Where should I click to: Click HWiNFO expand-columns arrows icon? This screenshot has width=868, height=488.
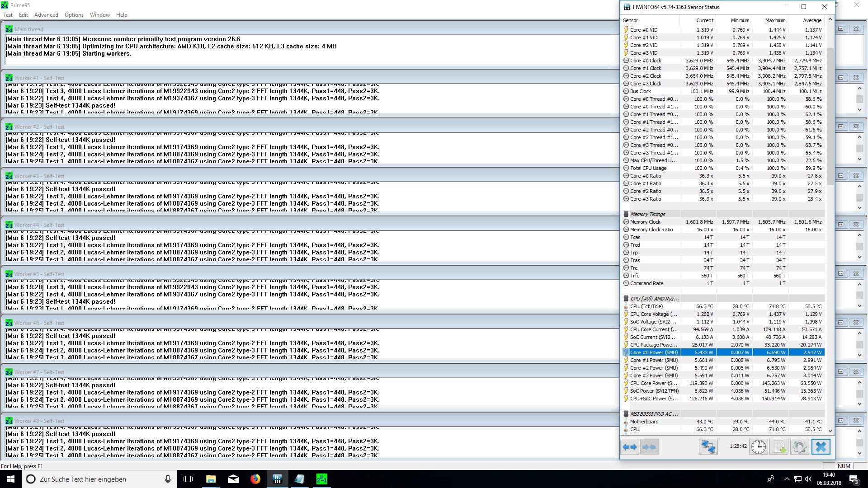click(x=630, y=447)
